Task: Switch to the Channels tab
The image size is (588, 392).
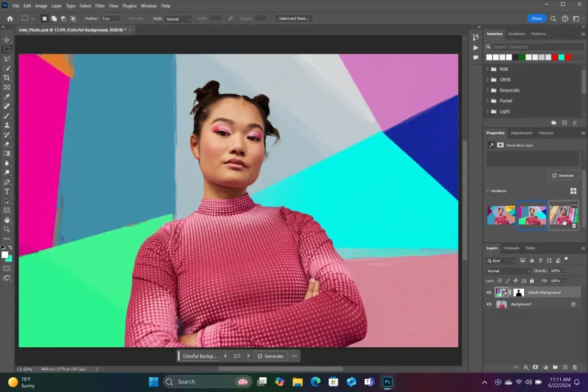Action: click(511, 248)
